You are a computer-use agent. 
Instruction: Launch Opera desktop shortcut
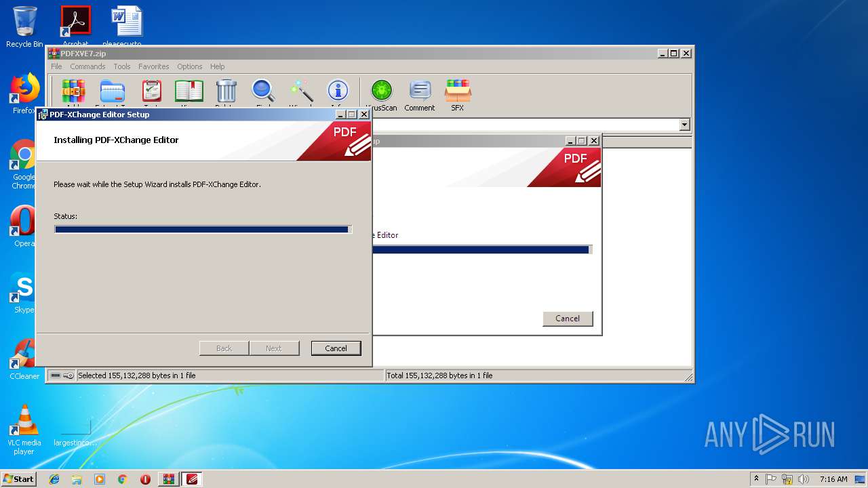(x=24, y=226)
